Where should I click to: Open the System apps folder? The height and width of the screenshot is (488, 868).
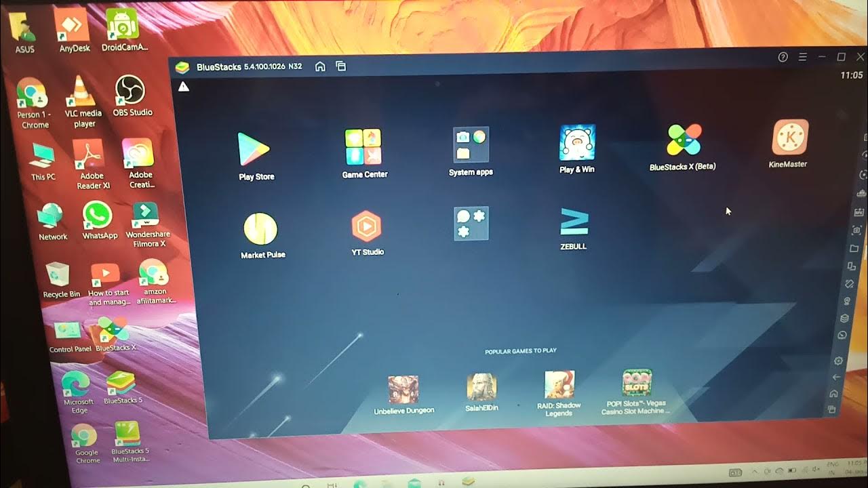coord(471,144)
